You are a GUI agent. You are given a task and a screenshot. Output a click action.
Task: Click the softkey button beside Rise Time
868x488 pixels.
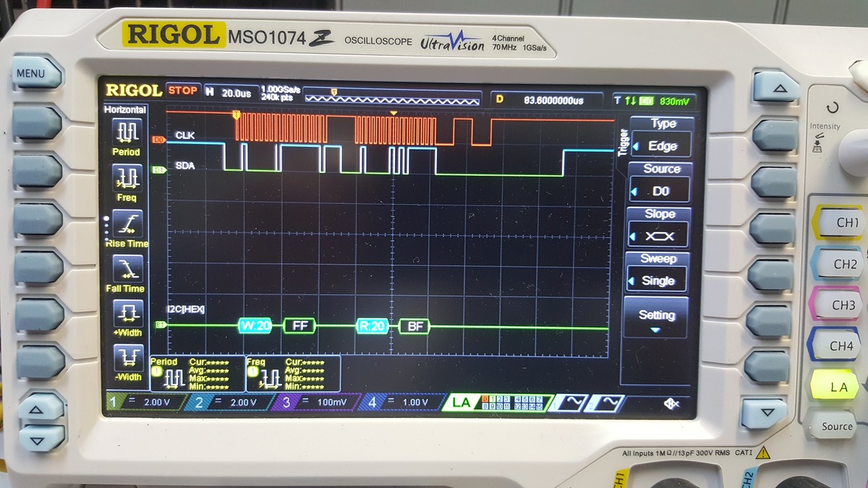tap(37, 219)
